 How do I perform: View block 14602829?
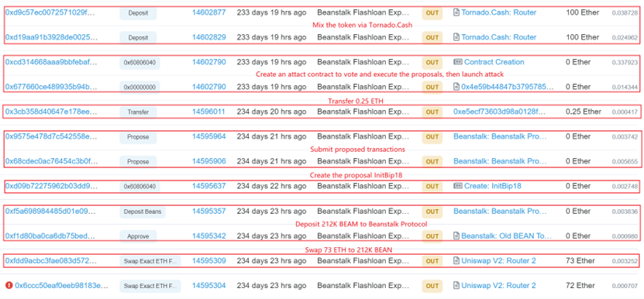209,37
